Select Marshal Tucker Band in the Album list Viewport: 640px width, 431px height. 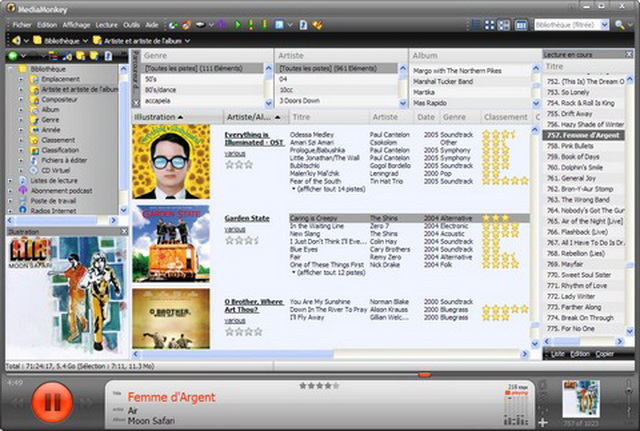pos(471,81)
